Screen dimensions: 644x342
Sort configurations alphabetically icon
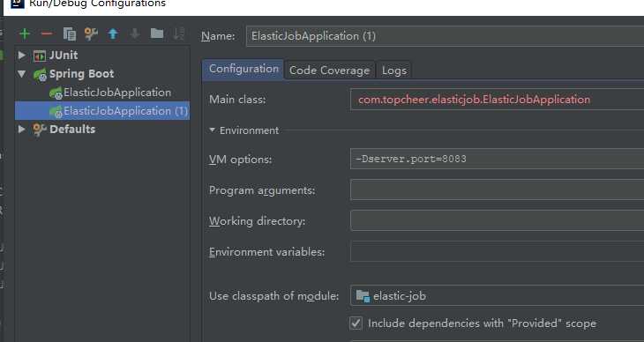click(x=179, y=34)
